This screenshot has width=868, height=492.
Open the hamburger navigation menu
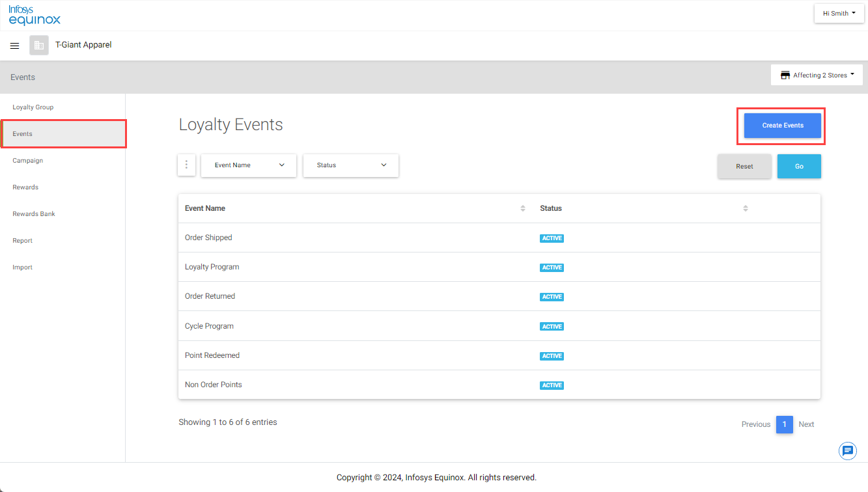pos(14,46)
